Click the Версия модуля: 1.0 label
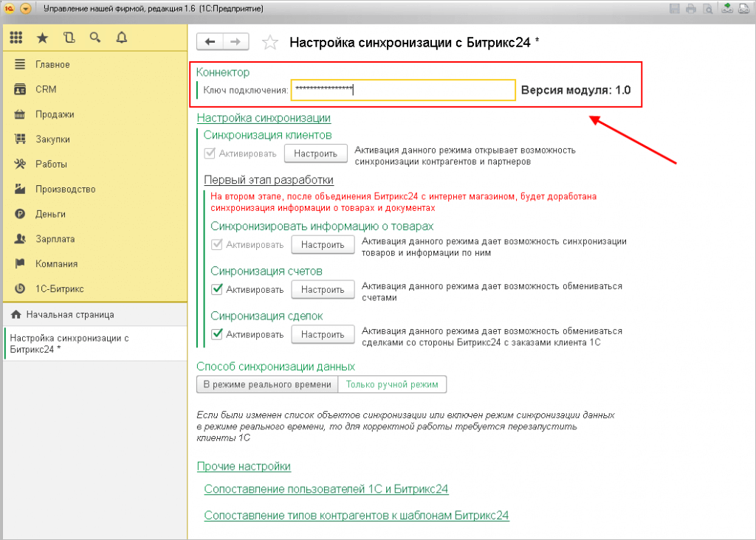The width and height of the screenshot is (756, 540). 576,90
